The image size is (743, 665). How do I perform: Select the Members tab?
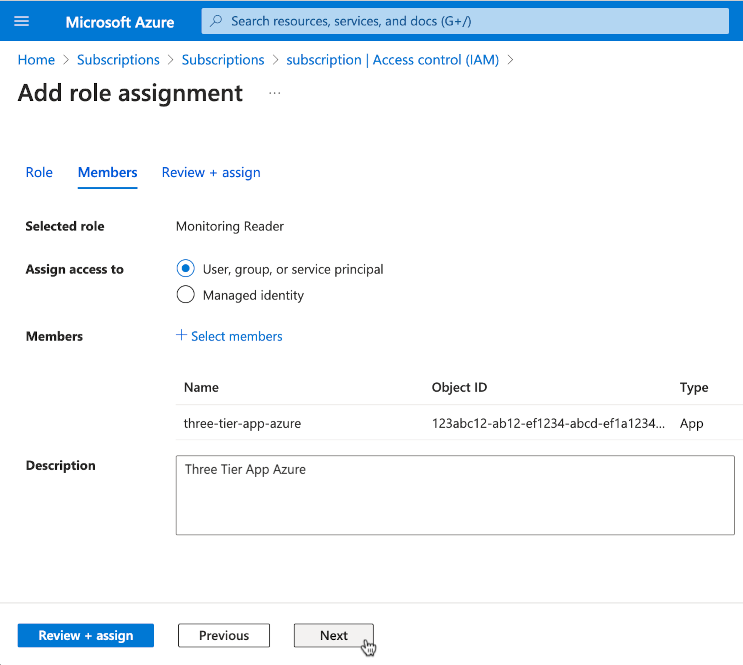click(107, 172)
